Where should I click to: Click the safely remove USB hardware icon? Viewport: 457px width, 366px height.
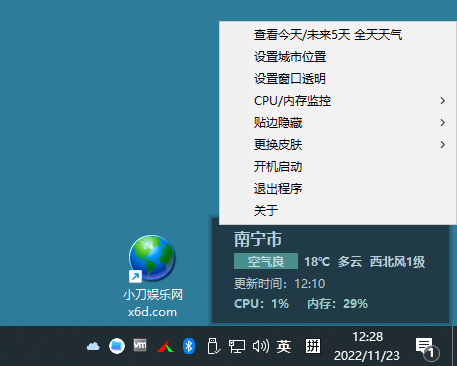pyautogui.click(x=213, y=346)
